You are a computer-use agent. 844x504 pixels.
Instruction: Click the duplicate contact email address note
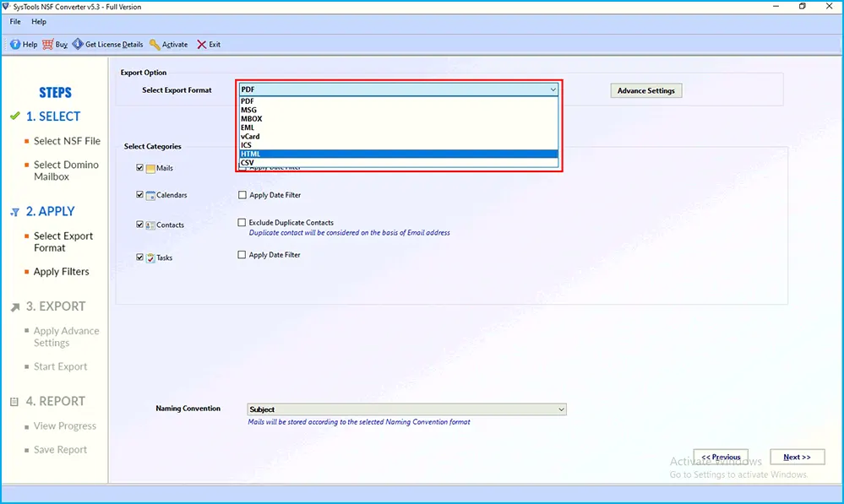click(349, 233)
